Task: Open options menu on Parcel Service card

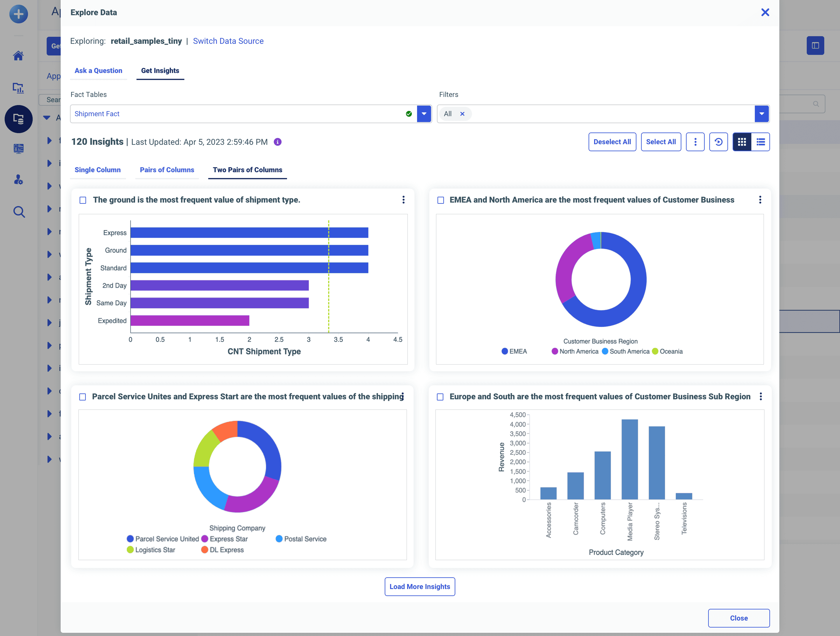Action: 402,396
